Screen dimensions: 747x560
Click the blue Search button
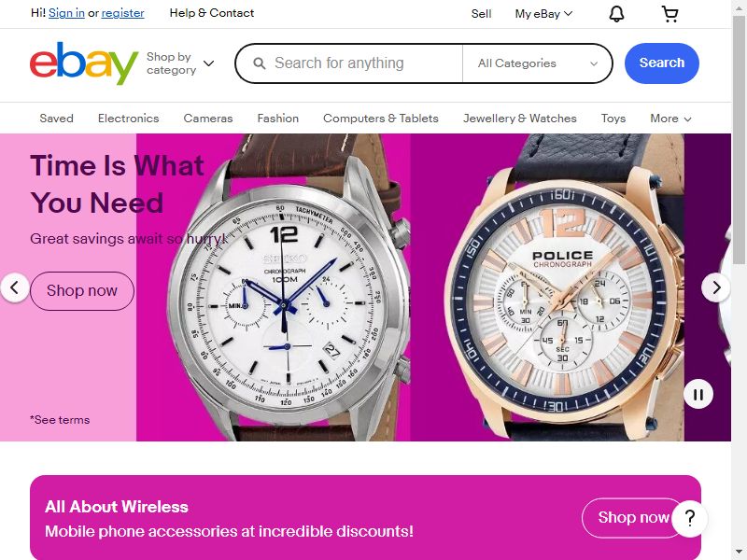click(x=662, y=63)
